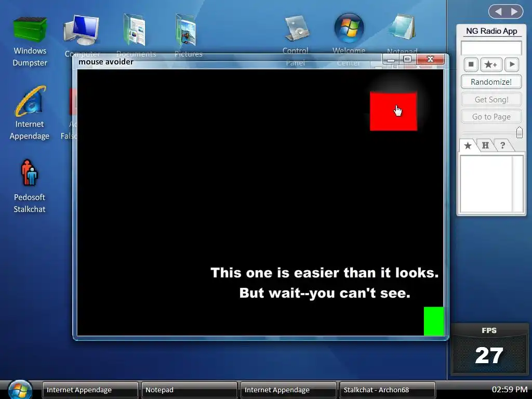Switch to the H history tab

tap(485, 145)
